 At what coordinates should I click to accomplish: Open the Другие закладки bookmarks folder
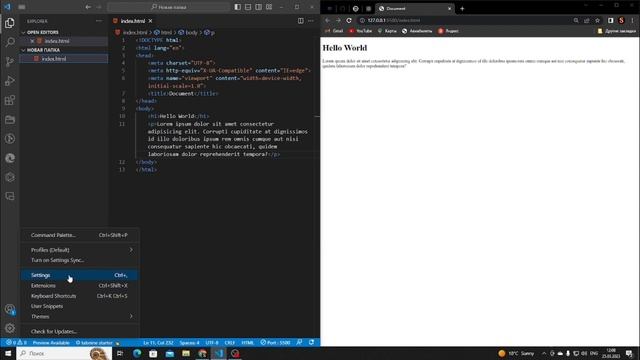(x=616, y=31)
